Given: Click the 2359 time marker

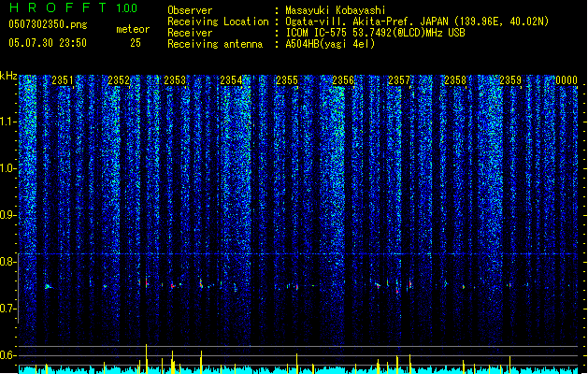Looking at the screenshot, I should click(x=510, y=80).
